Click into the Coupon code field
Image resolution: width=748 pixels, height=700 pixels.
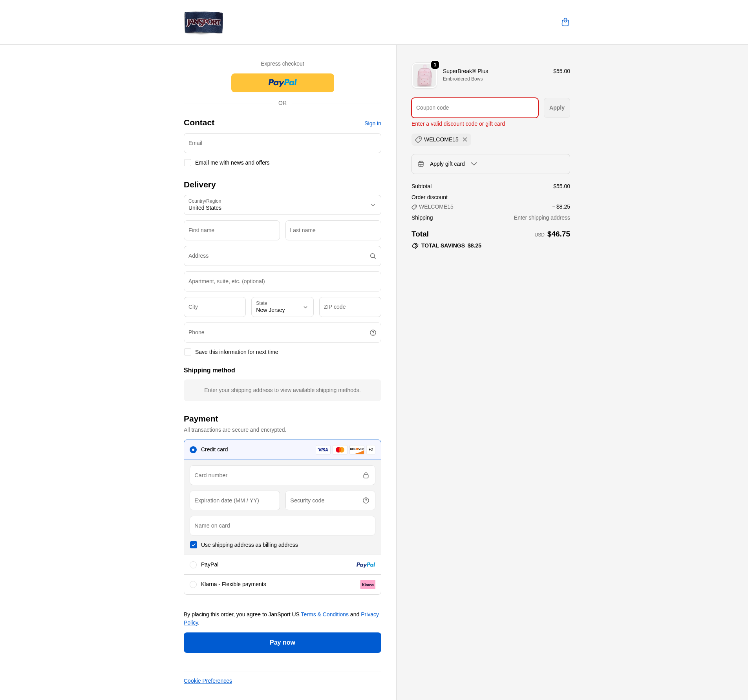[474, 108]
